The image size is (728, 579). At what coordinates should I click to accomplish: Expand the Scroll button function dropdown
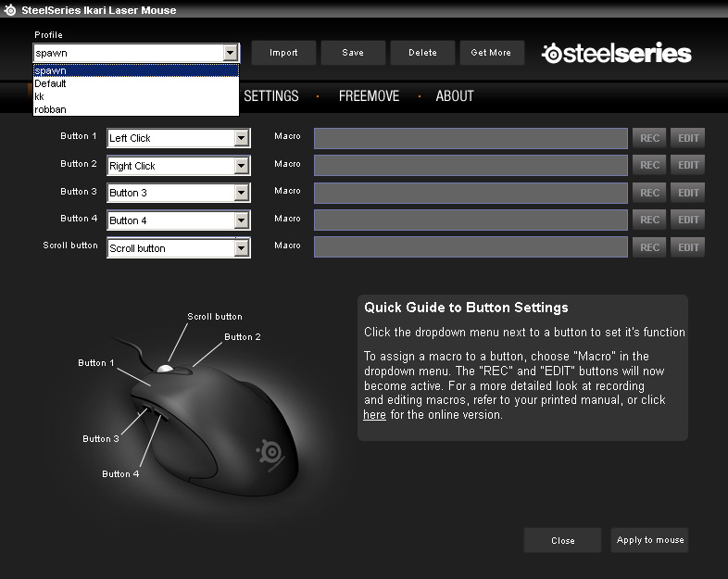click(x=242, y=248)
